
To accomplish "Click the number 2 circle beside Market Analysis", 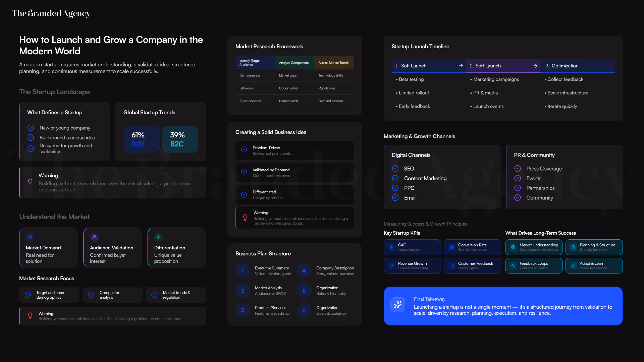I will point(243,291).
